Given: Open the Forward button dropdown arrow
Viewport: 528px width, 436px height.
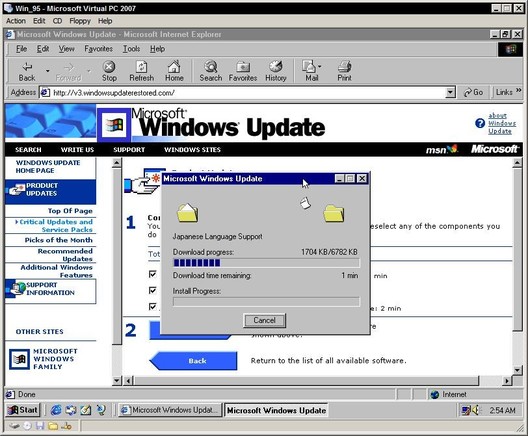Looking at the screenshot, I should [x=89, y=71].
